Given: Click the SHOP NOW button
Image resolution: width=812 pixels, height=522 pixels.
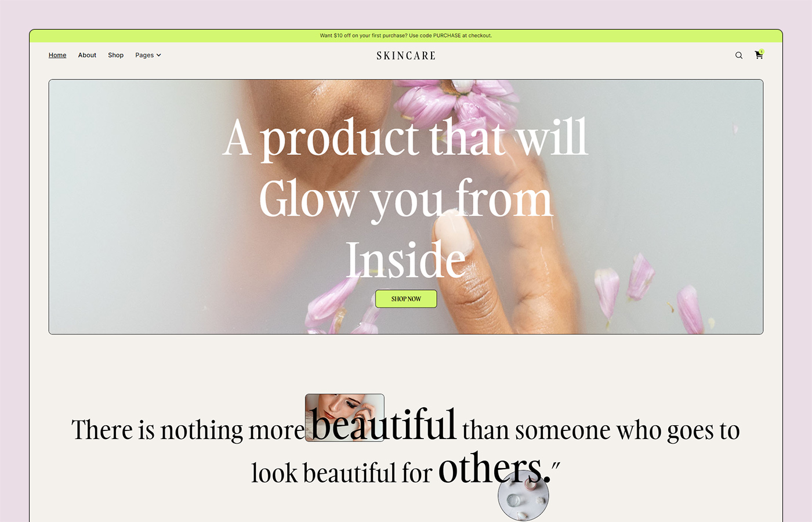Looking at the screenshot, I should click(x=406, y=299).
